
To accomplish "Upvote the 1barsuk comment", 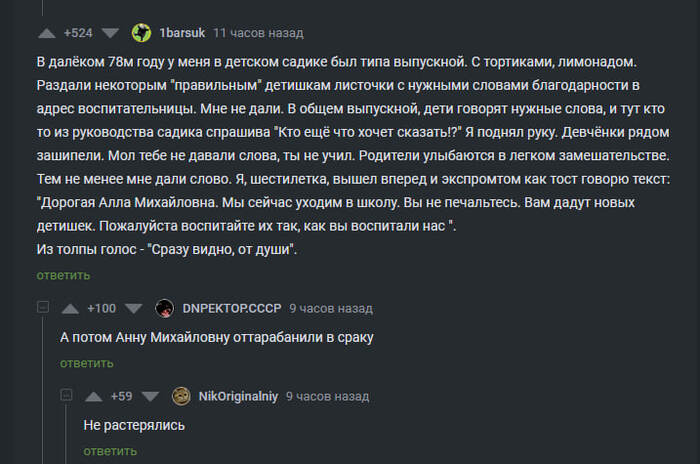I will point(47,33).
